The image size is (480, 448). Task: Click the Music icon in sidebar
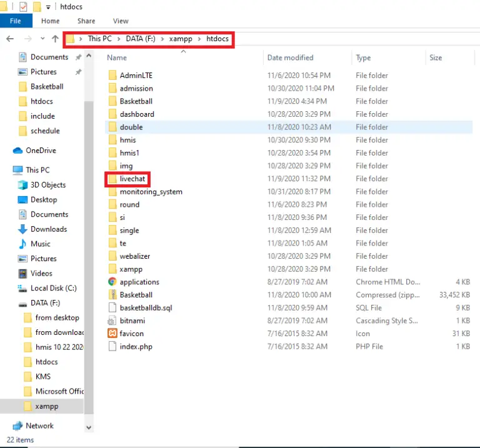(x=23, y=244)
